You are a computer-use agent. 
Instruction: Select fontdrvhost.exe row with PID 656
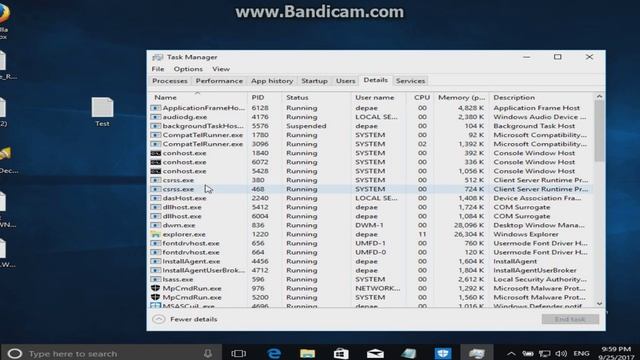371,243
